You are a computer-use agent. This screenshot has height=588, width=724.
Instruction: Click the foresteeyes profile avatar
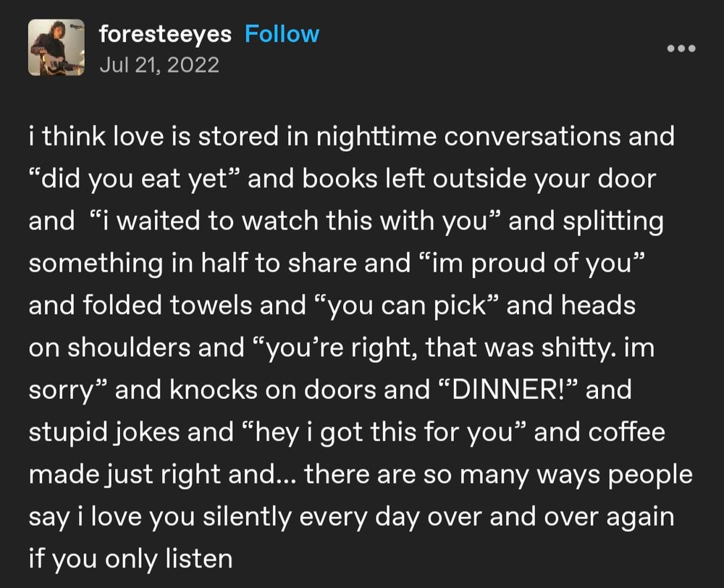click(56, 48)
